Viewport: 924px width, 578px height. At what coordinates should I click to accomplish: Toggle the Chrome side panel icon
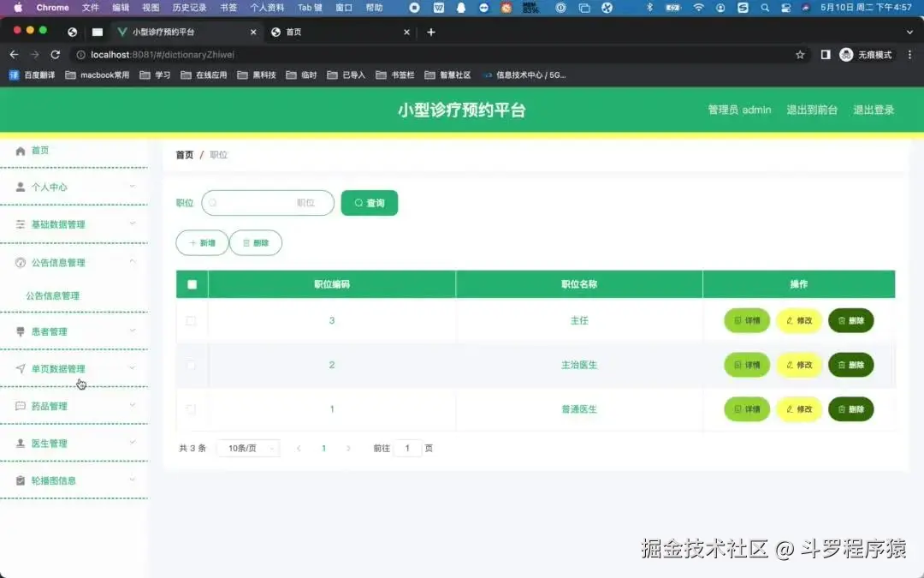pyautogui.click(x=826, y=54)
